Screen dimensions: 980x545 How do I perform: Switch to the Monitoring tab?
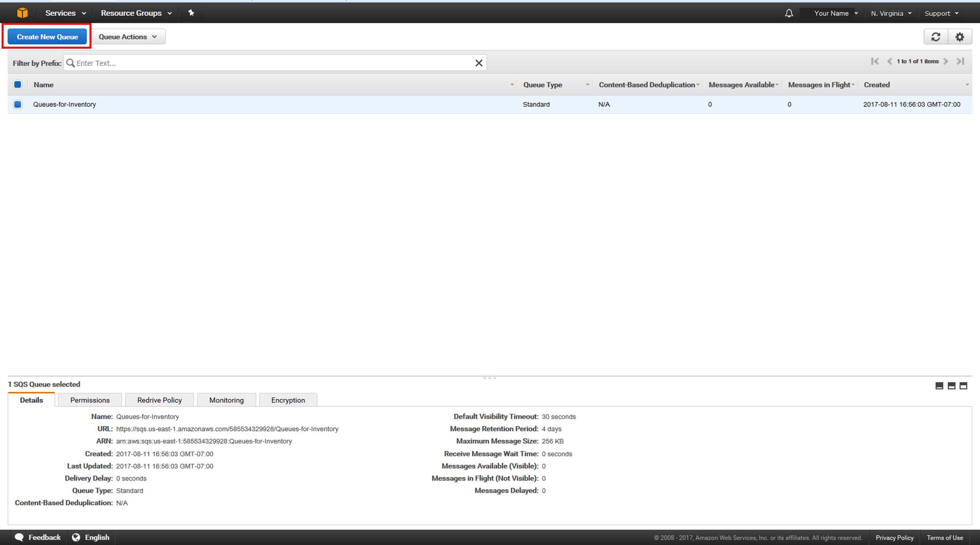[225, 400]
